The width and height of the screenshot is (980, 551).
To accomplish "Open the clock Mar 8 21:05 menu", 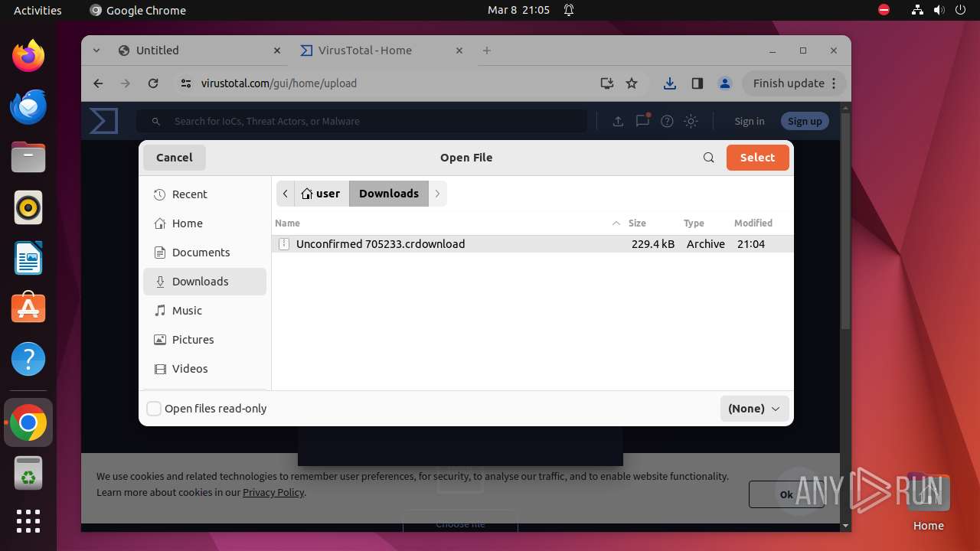I will coord(518,10).
